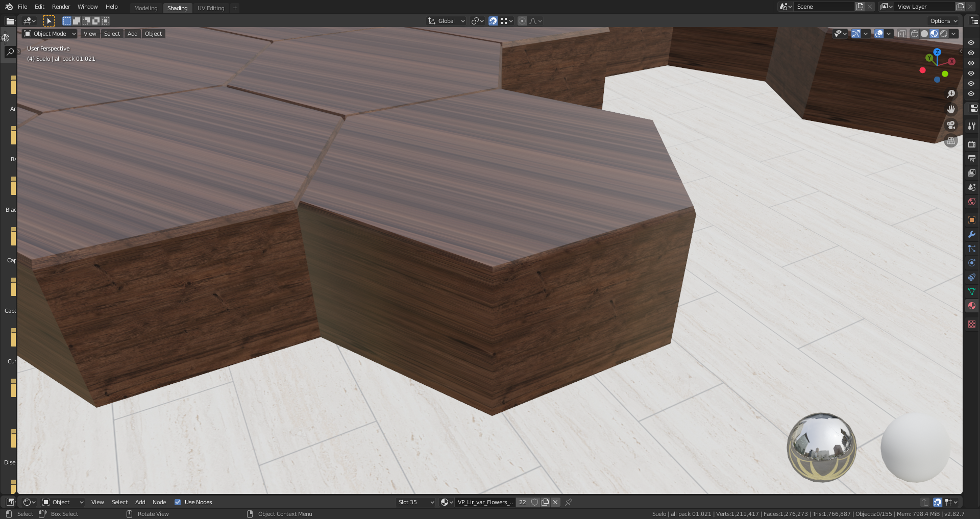Open the viewport Add menu button
The width and height of the screenshot is (980, 519).
(133, 34)
